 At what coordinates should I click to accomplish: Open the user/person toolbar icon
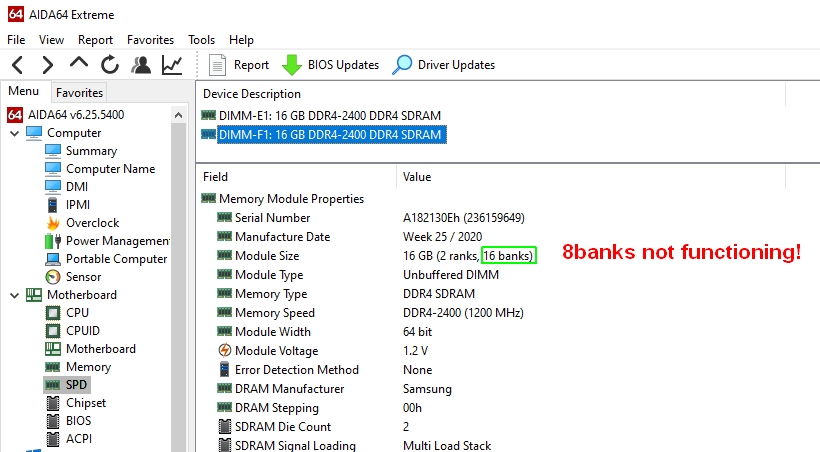tap(141, 65)
